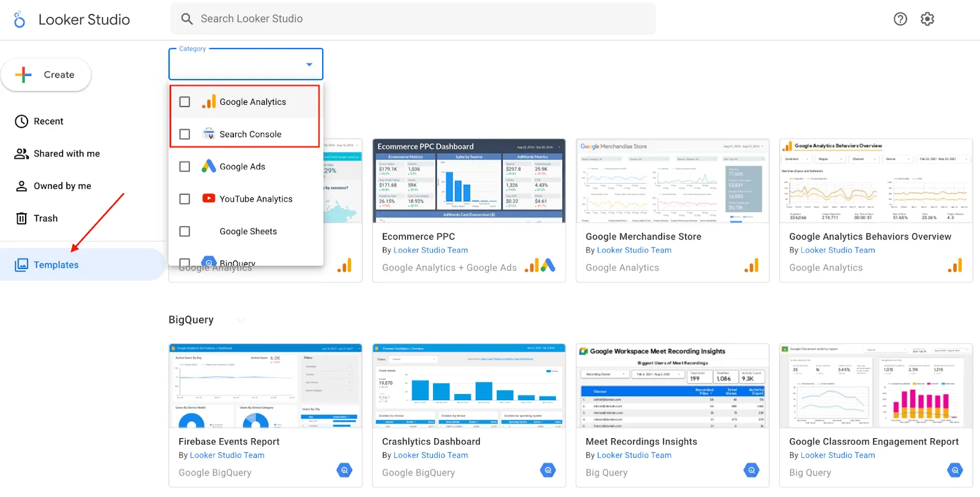Open Looker Studio Team link on Crashlytics Dashboard
This screenshot has height=497, width=980.
pyautogui.click(x=431, y=455)
